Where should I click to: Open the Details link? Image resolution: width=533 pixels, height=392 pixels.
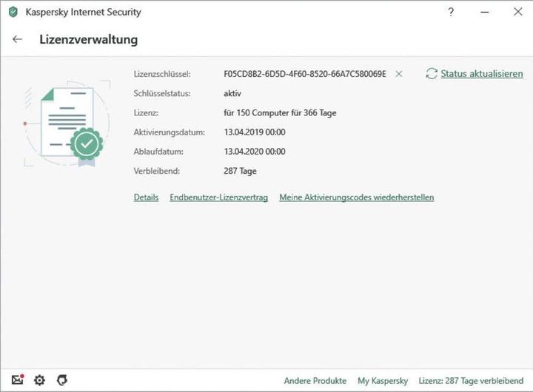point(146,197)
